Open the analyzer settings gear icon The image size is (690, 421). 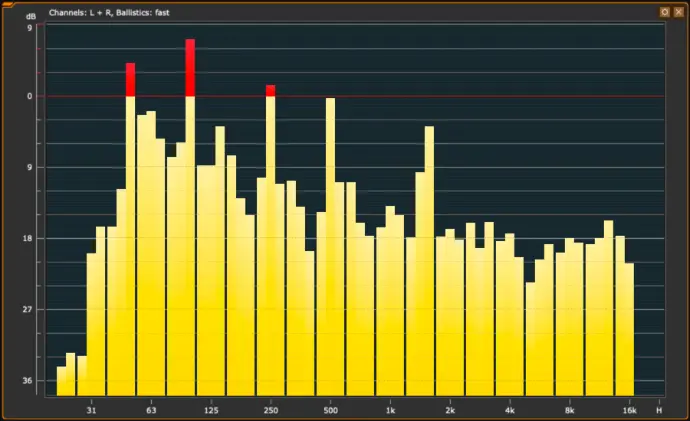[664, 12]
